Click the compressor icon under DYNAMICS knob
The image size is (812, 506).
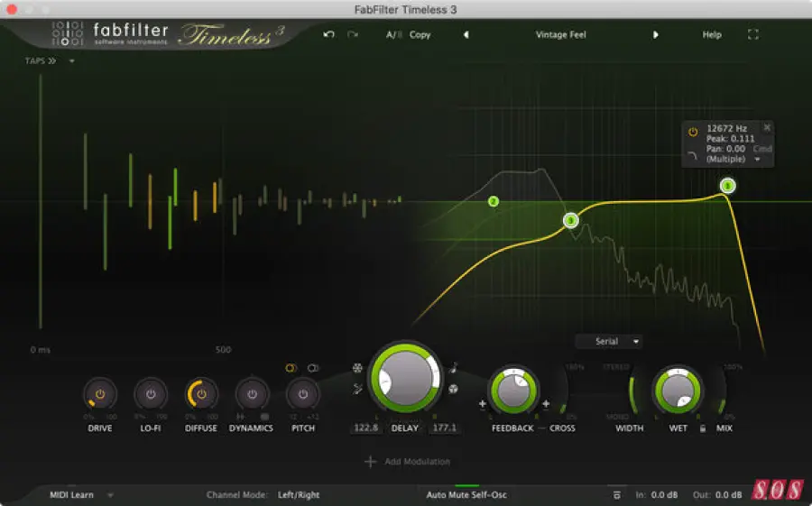(x=264, y=417)
